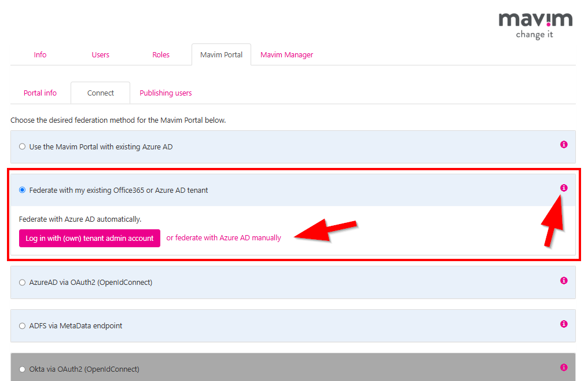588x381 pixels.
Task: Click Log in with own tenant admin account
Action: 89,238
